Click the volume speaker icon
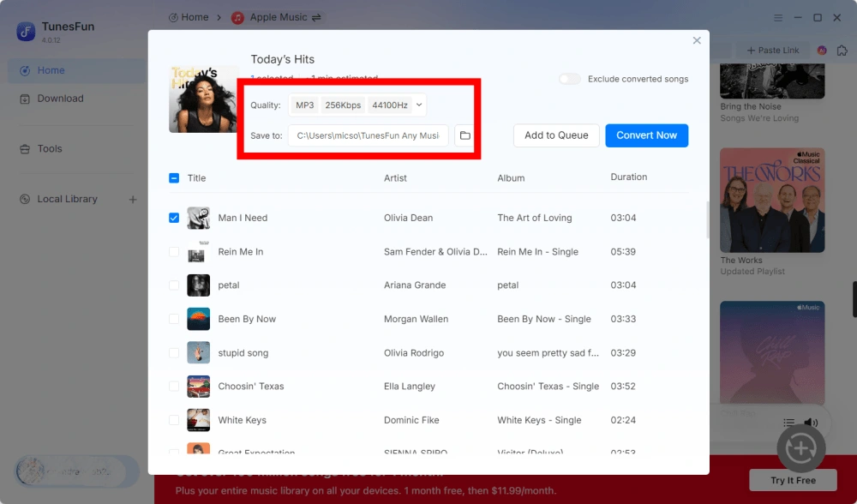Image resolution: width=857 pixels, height=504 pixels. pyautogui.click(x=811, y=422)
